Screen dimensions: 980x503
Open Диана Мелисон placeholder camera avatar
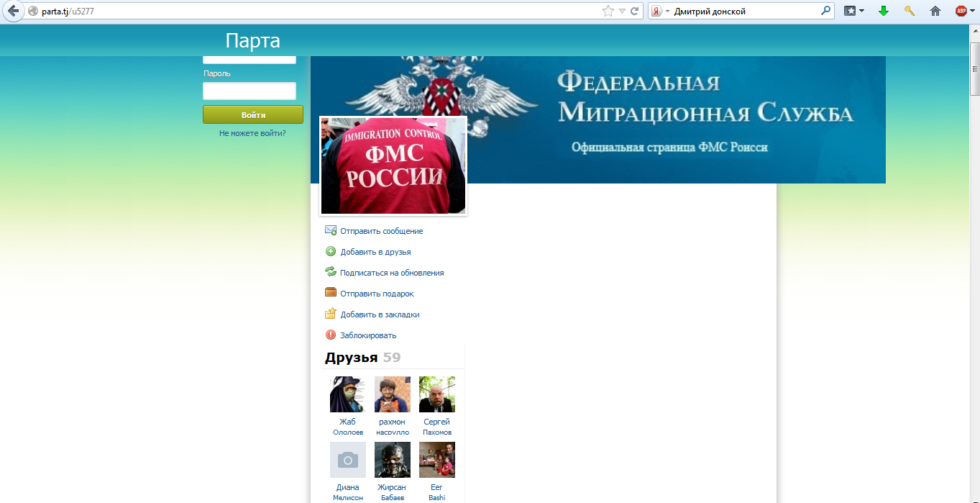(348, 460)
